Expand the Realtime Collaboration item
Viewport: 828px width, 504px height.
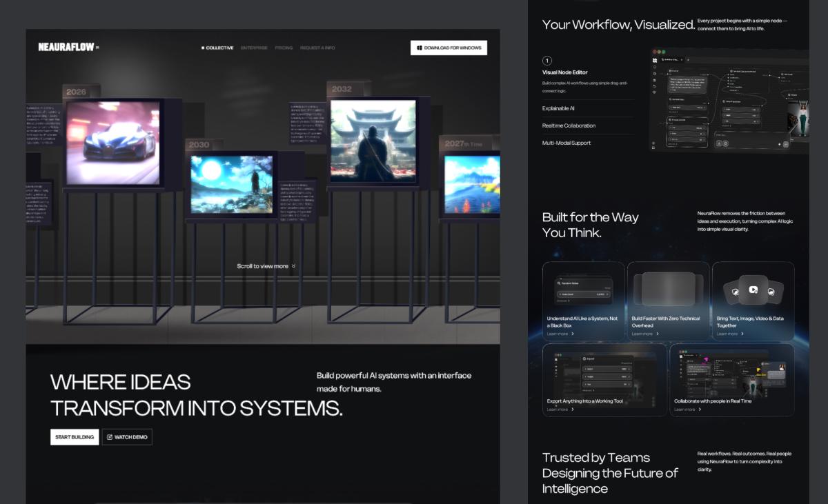tap(569, 125)
